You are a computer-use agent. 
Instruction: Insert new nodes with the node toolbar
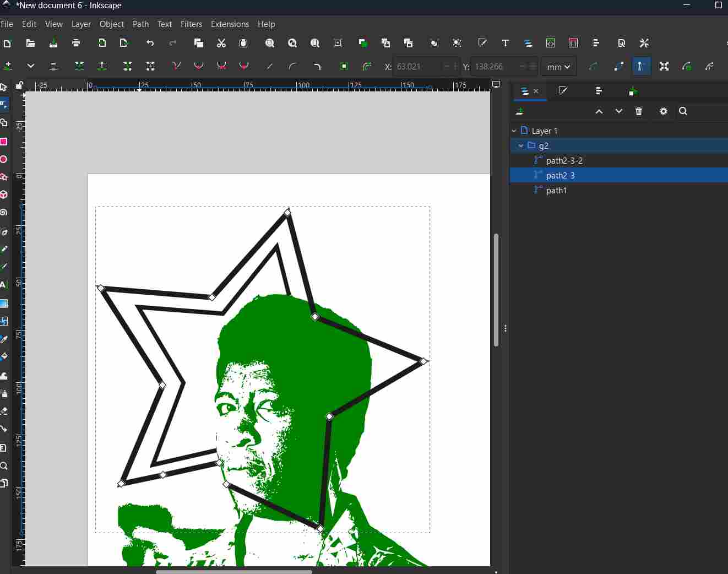click(8, 66)
